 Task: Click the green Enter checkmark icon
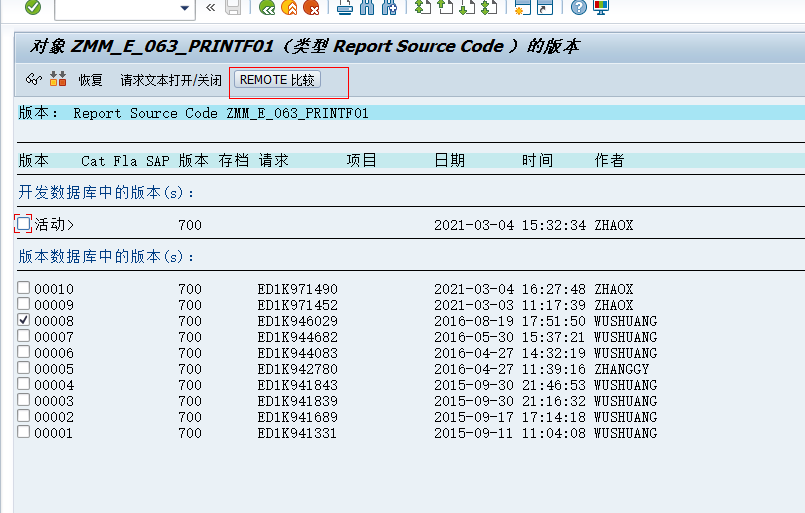(x=33, y=7)
